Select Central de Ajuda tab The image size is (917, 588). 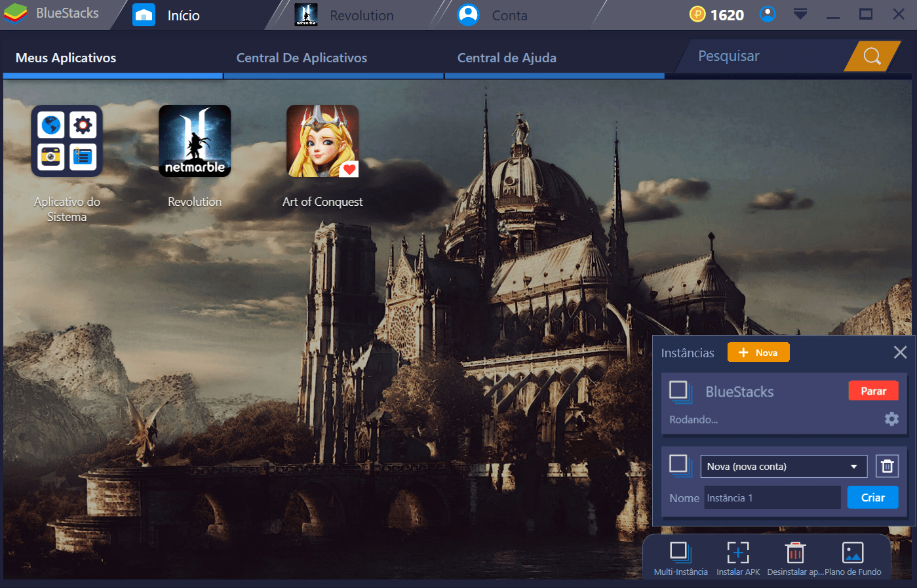[x=555, y=58]
